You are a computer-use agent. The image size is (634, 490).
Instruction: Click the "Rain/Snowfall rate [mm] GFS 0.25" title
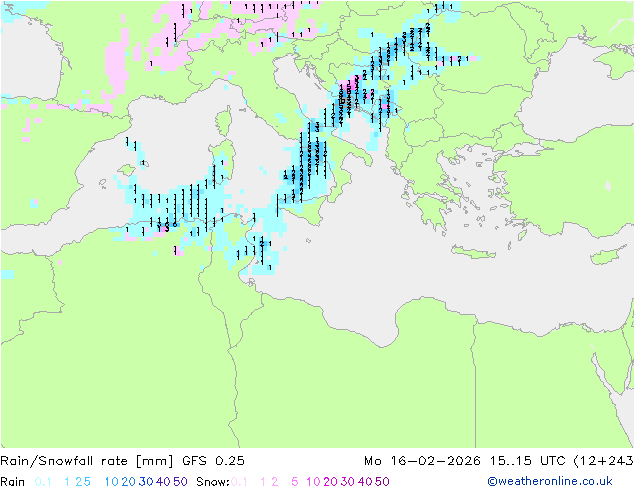[x=122, y=461]
